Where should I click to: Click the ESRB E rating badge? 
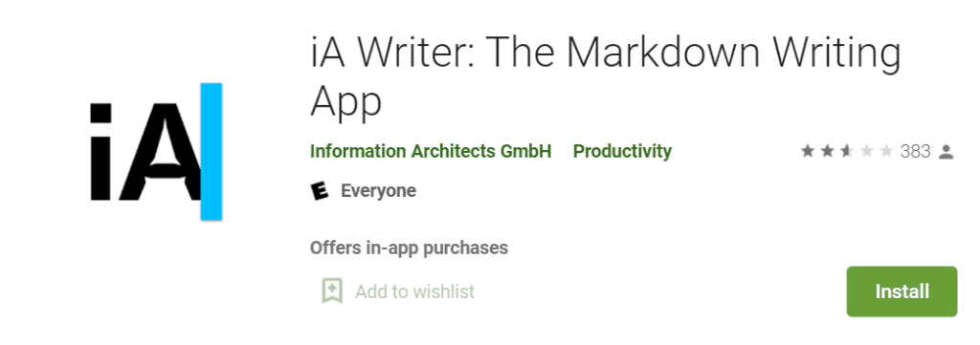pos(320,191)
